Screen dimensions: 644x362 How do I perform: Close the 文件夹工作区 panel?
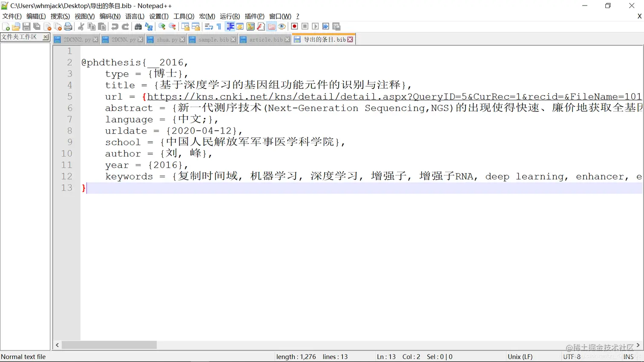pyautogui.click(x=46, y=37)
